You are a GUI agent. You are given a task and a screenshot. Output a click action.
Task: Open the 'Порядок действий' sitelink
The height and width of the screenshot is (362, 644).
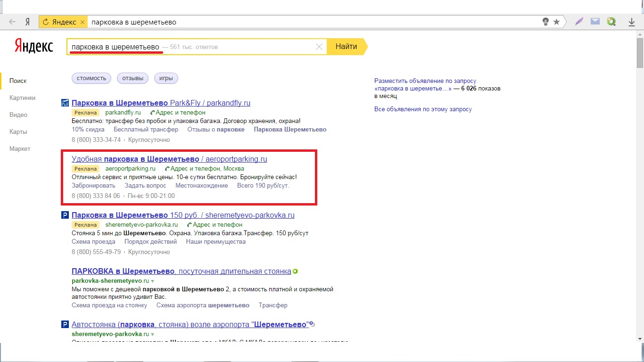(151, 242)
